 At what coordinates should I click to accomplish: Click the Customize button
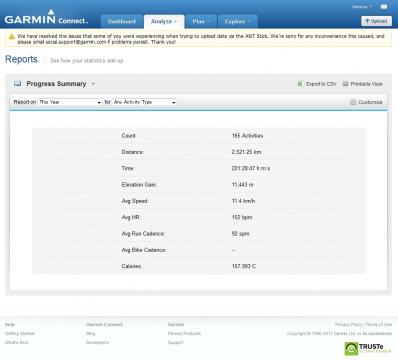[366, 102]
